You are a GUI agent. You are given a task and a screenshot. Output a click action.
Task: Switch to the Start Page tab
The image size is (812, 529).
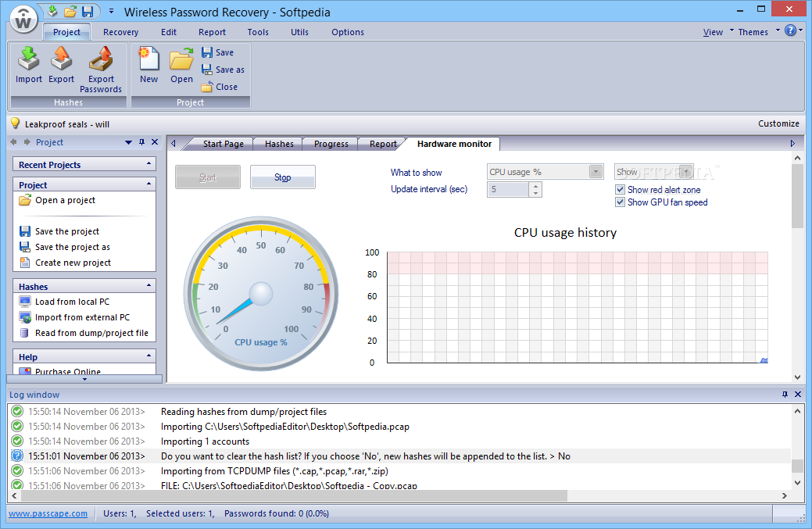224,144
